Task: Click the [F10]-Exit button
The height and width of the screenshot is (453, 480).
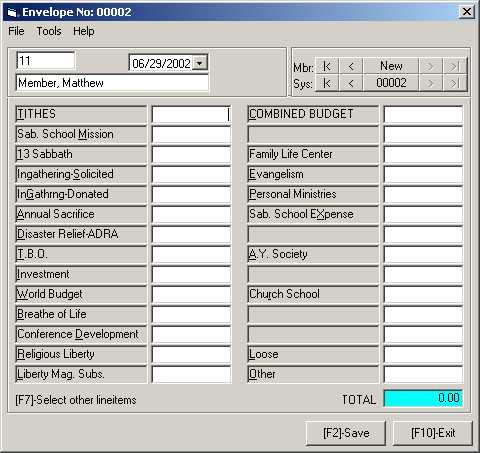Action: tap(433, 433)
